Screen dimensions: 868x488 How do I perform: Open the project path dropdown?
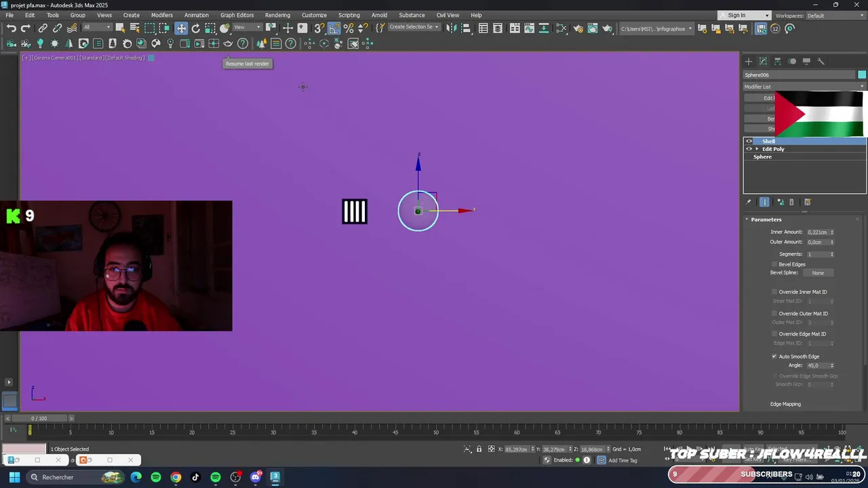coord(656,28)
